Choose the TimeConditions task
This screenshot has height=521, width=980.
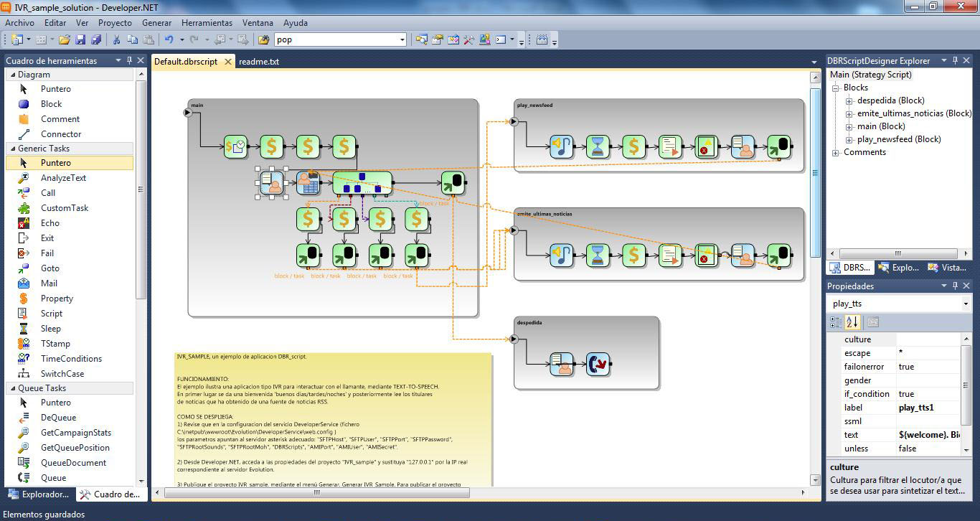[71, 359]
